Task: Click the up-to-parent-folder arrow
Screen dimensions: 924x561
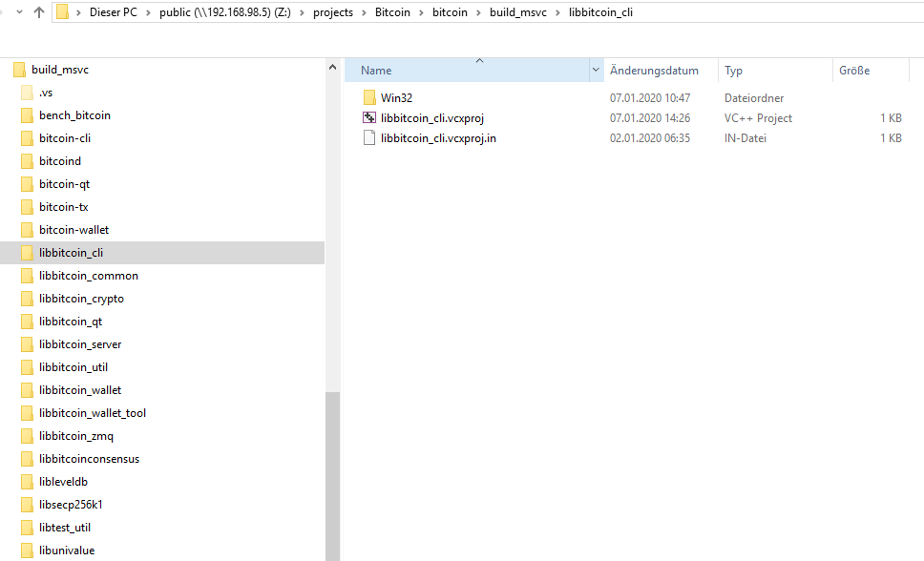Action: (x=37, y=12)
